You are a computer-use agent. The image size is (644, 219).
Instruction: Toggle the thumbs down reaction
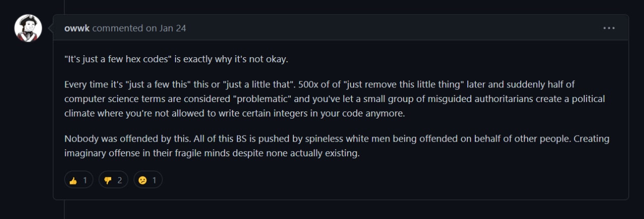[114, 180]
